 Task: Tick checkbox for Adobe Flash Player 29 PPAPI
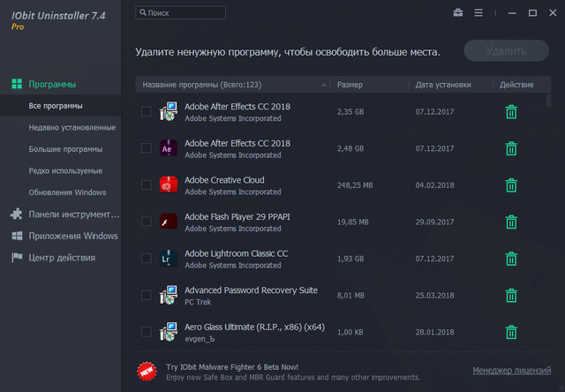[x=146, y=222]
